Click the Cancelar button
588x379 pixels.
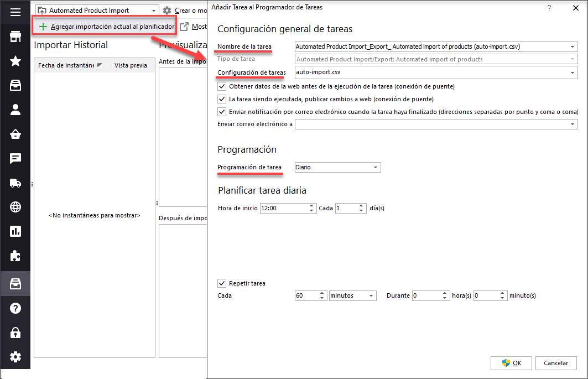pyautogui.click(x=556, y=364)
